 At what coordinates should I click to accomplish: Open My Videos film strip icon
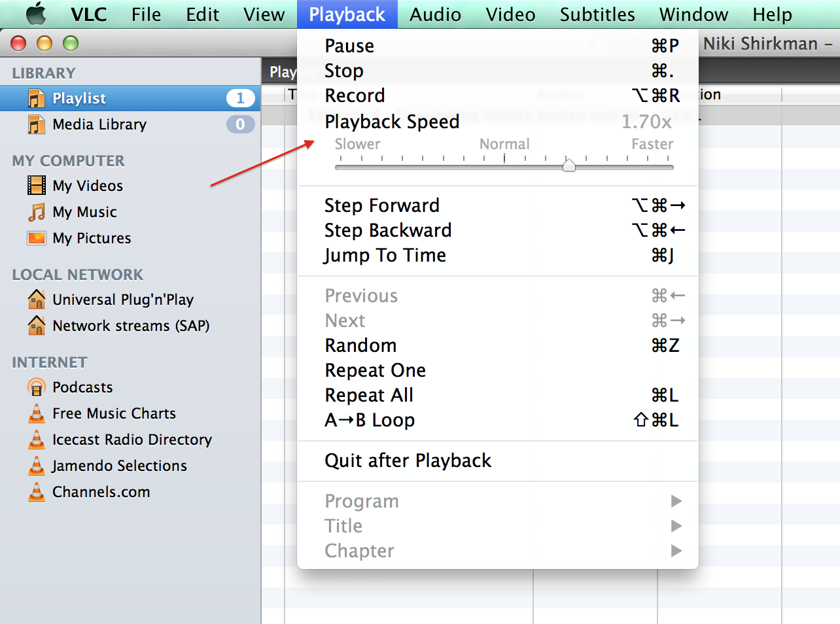(37, 186)
